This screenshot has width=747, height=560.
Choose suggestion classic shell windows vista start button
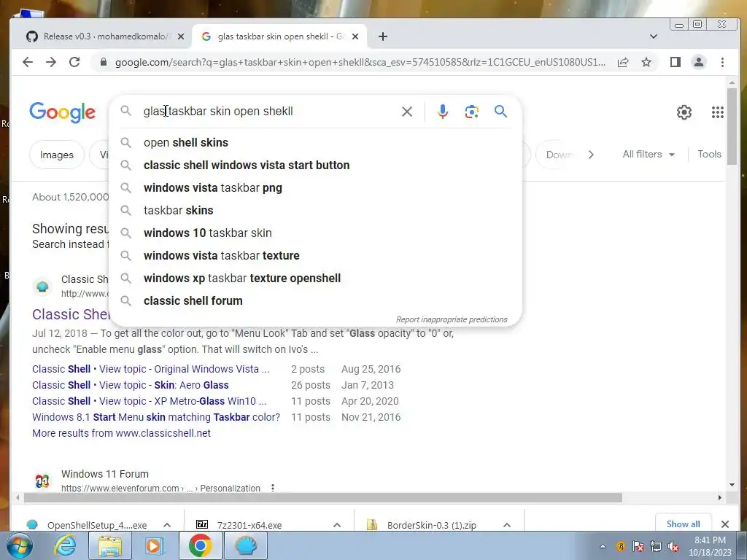(315, 166)
